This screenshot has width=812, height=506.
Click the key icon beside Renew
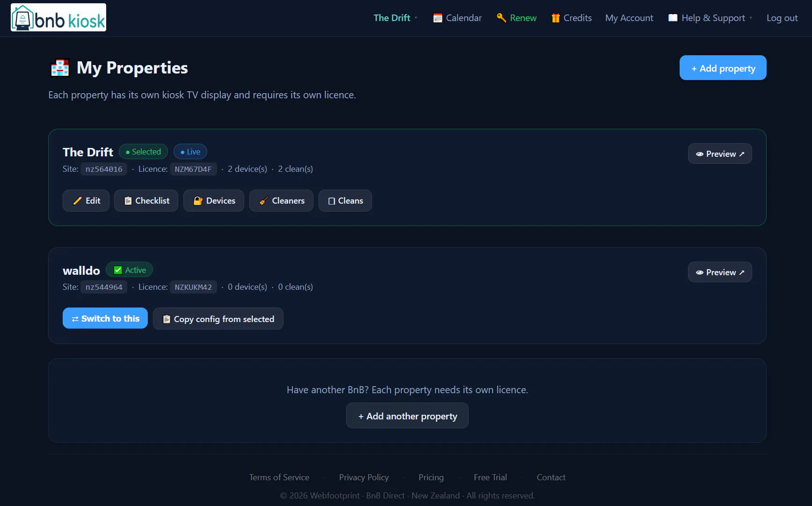tap(501, 18)
